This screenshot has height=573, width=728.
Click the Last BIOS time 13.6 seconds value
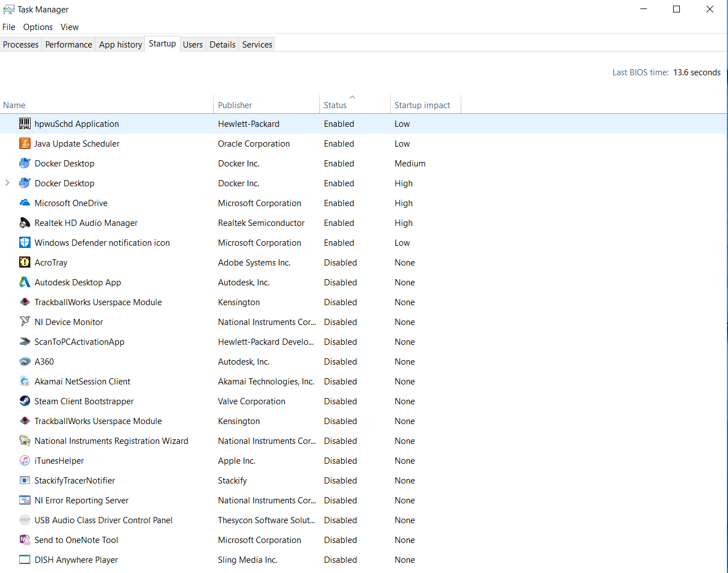pos(697,72)
